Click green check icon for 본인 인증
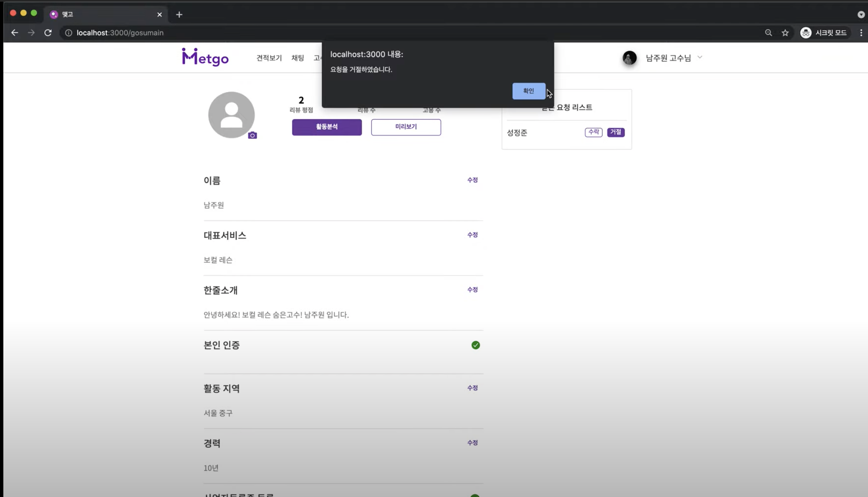This screenshot has height=497, width=868. click(x=475, y=345)
